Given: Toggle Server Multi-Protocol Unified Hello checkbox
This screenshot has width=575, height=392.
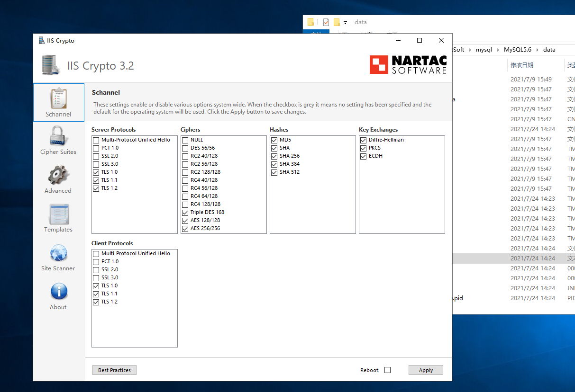Looking at the screenshot, I should click(x=96, y=140).
